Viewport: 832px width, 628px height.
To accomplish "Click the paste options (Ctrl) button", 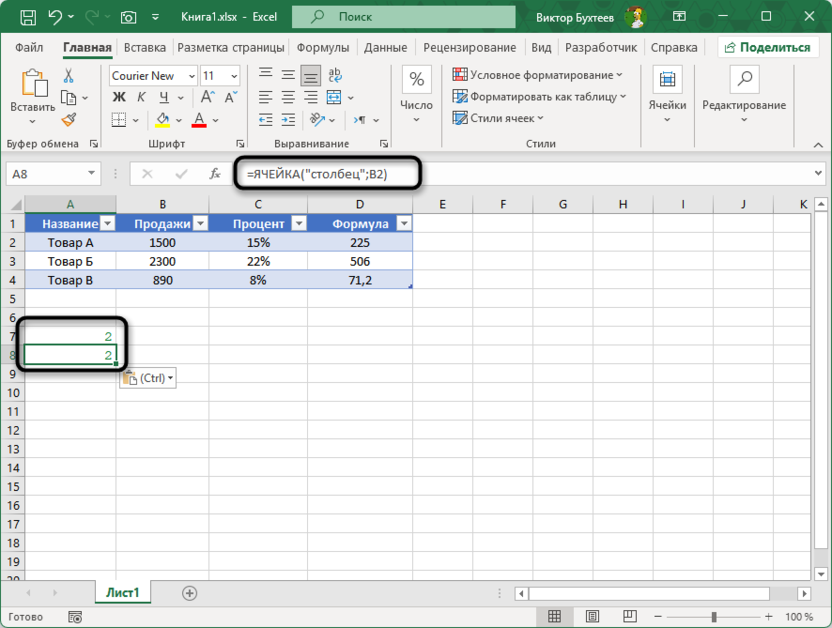I will (146, 378).
